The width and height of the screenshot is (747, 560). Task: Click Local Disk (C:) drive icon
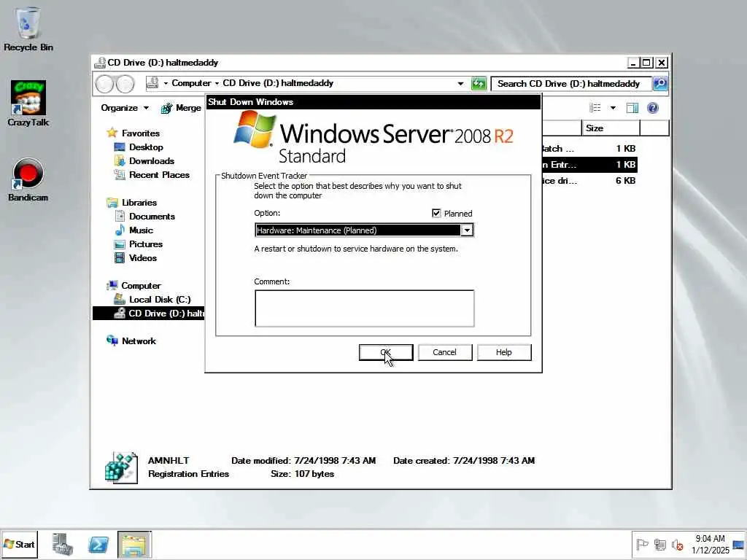click(x=120, y=300)
